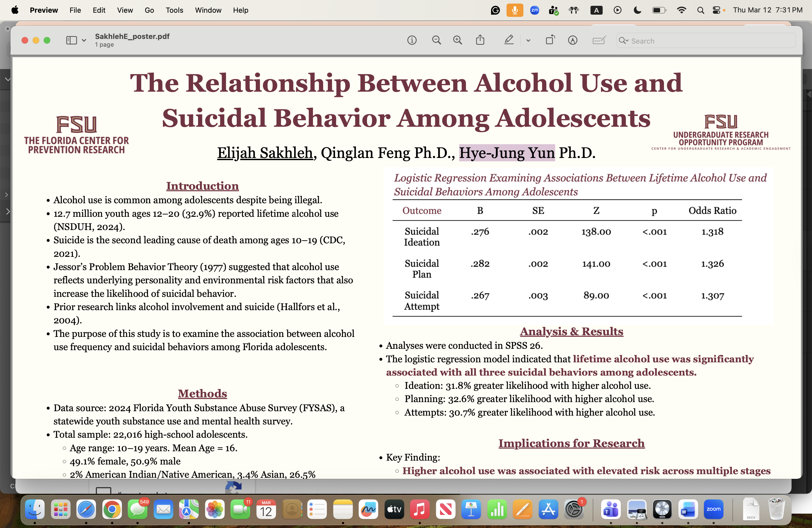
Task: Open the View menu
Action: [125, 10]
